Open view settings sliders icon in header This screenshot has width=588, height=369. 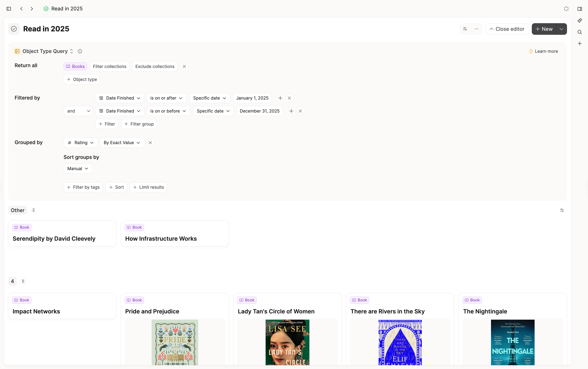465,29
